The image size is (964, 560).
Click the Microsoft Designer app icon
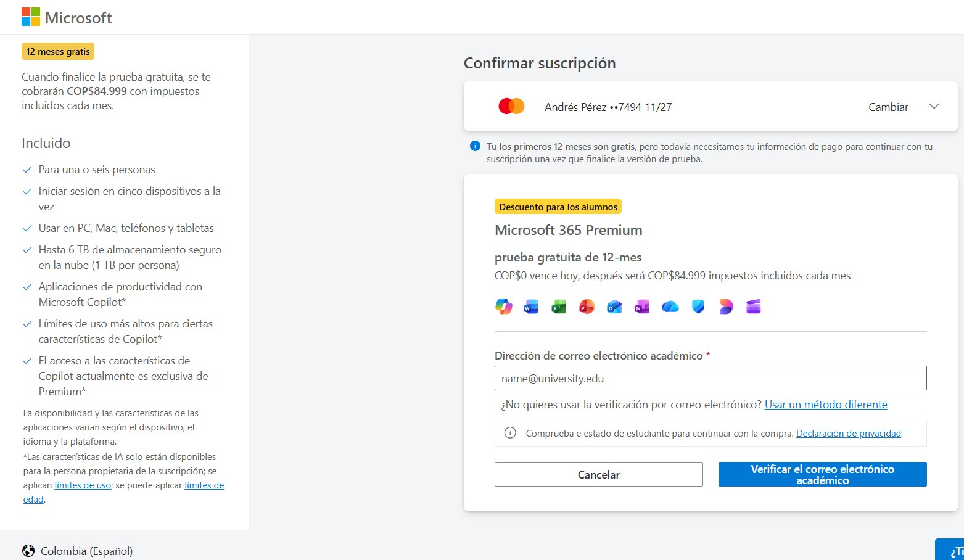pyautogui.click(x=726, y=307)
